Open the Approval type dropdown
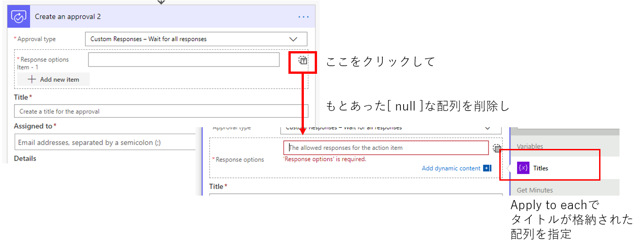 point(196,39)
